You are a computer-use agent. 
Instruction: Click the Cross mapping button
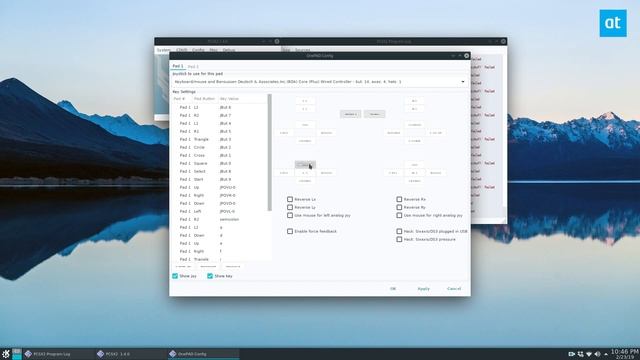[414, 141]
